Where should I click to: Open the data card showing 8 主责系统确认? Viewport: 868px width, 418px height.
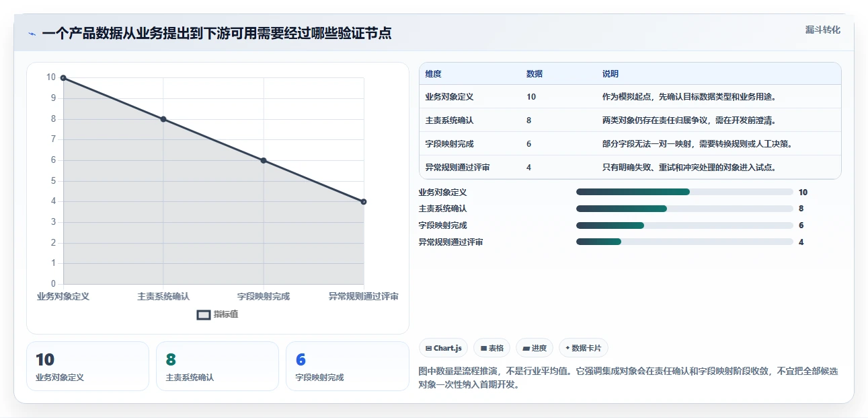pyautogui.click(x=217, y=366)
